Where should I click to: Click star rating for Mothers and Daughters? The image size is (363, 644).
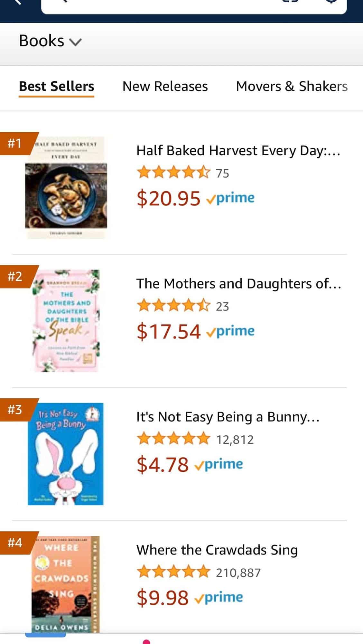[173, 306]
